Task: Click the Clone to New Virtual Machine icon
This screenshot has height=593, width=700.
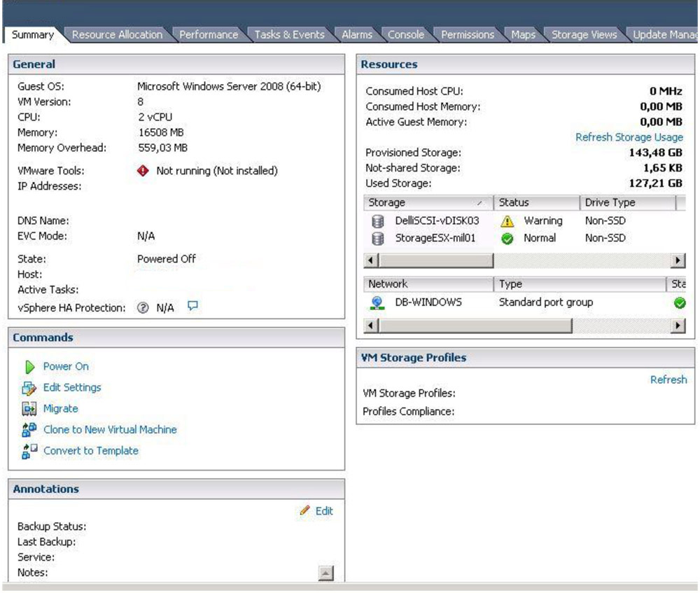Action: 29,430
